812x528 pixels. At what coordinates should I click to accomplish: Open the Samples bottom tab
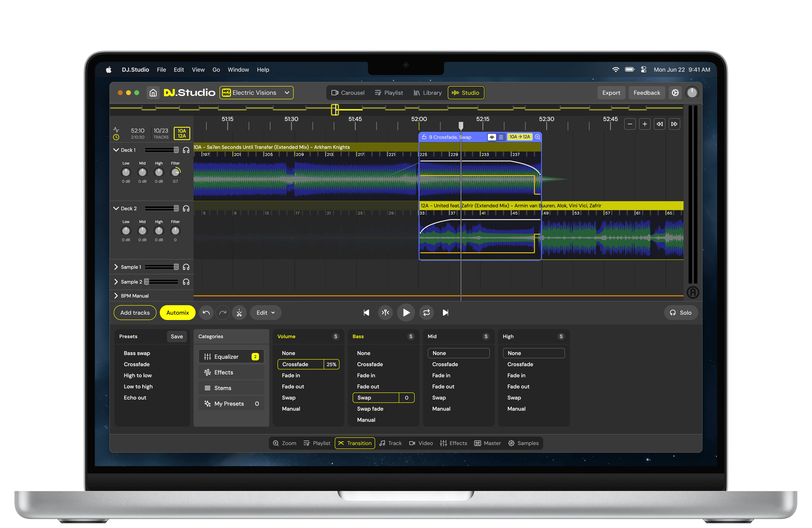point(523,443)
